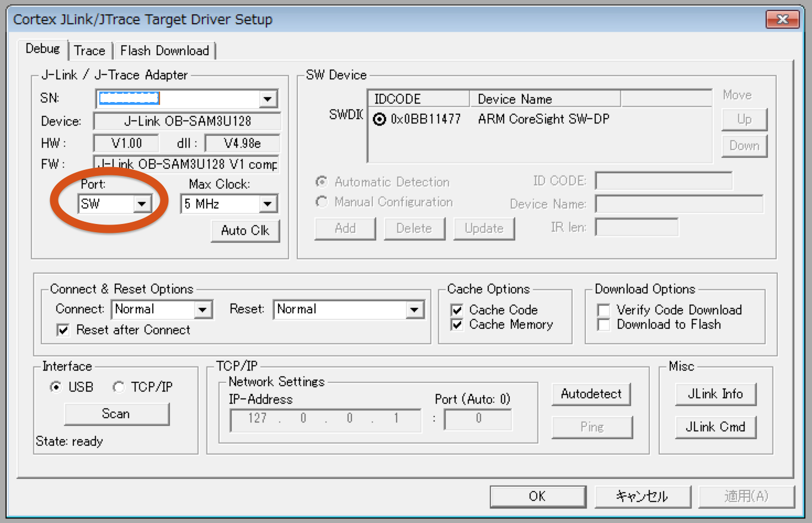The image size is (812, 523).
Task: Enable Download to Flash checkbox
Action: pos(604,324)
